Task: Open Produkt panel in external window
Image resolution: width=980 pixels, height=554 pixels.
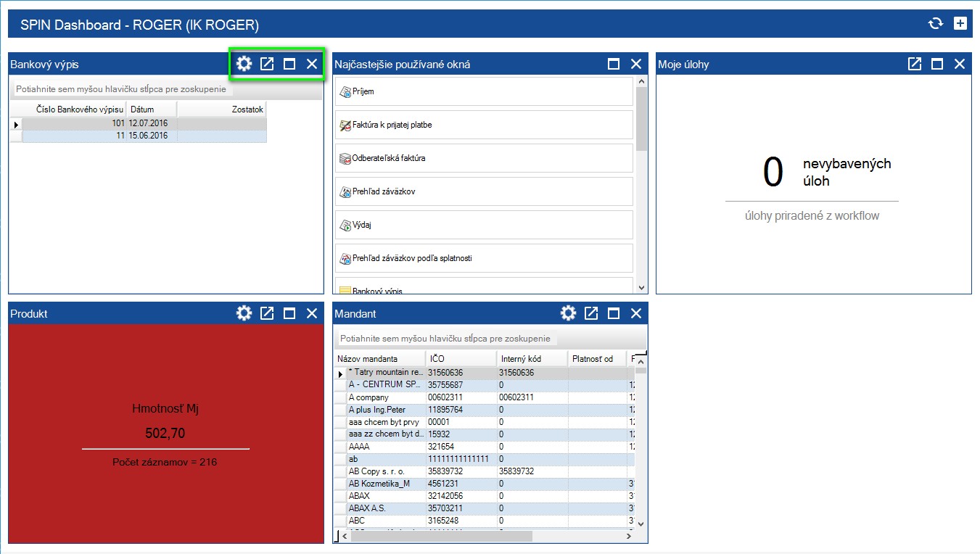Action: coord(267,313)
